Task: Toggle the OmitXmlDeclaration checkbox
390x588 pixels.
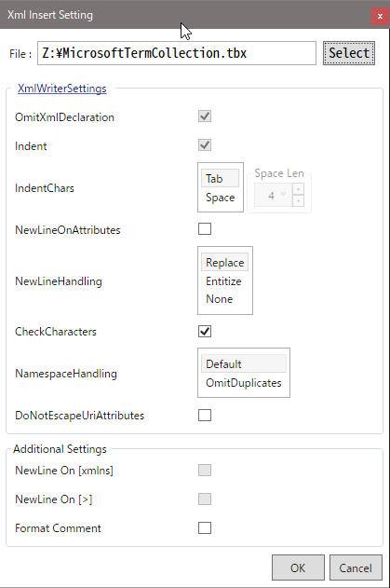Action: [205, 116]
